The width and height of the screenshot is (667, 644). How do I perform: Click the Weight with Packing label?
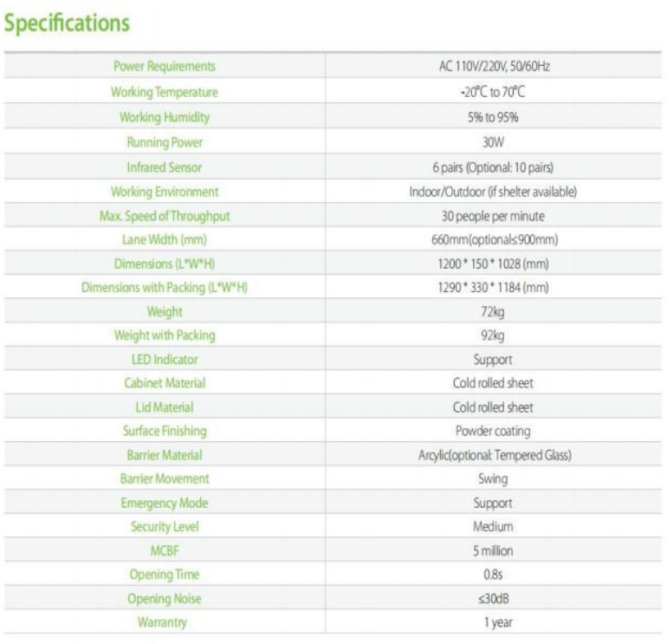click(165, 335)
